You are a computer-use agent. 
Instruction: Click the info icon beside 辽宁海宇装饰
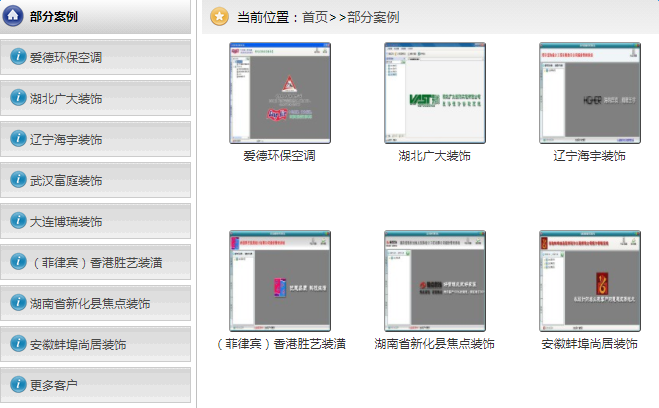[17, 139]
